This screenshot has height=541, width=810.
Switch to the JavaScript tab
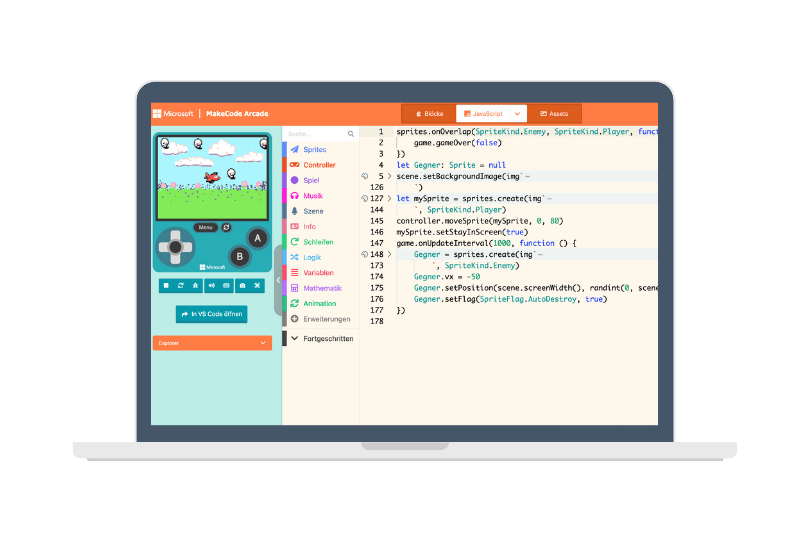(x=483, y=114)
